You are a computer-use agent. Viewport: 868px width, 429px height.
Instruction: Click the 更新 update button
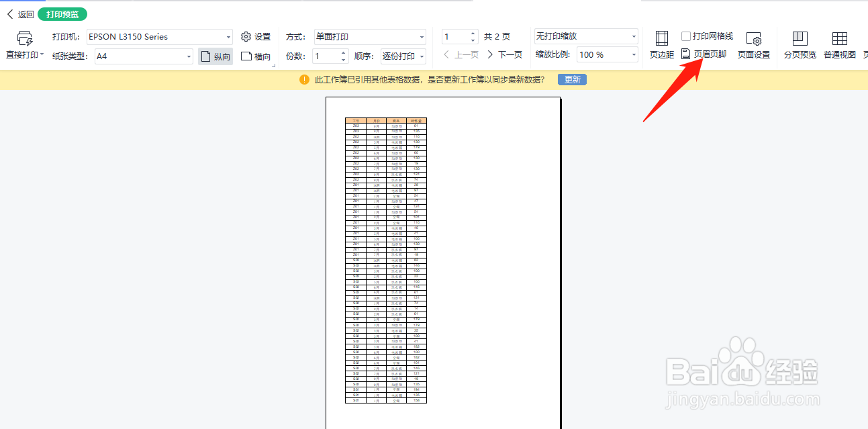[571, 79]
